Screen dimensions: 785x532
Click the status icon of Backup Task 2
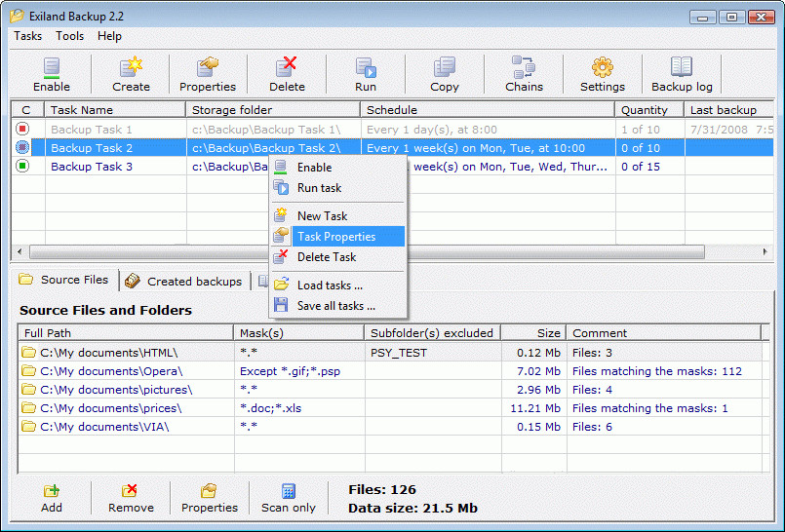pos(22,147)
